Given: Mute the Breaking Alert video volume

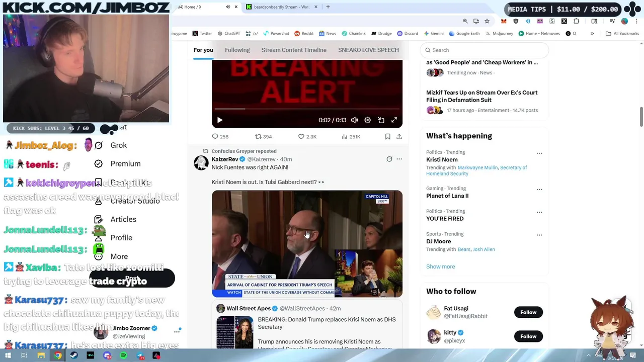Looking at the screenshot, I should point(354,120).
